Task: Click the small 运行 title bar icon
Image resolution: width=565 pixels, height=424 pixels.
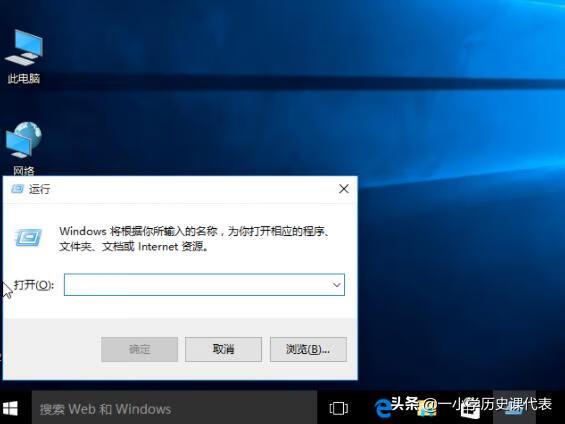Action: tap(17, 189)
